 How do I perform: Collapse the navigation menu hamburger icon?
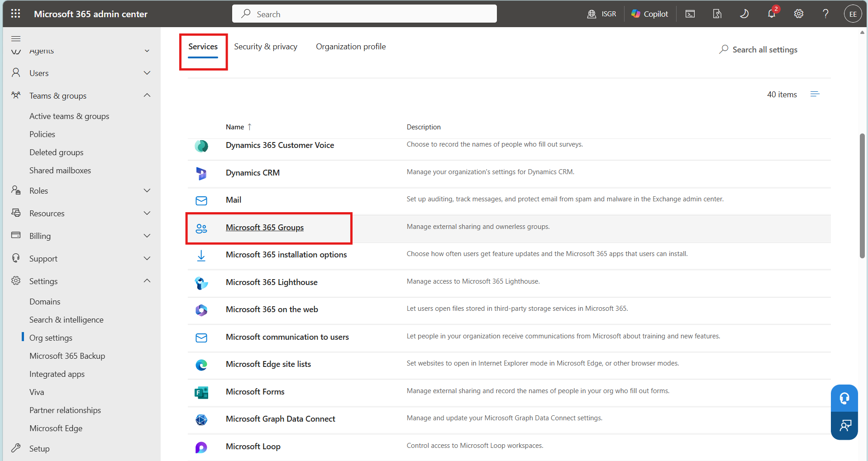point(16,38)
